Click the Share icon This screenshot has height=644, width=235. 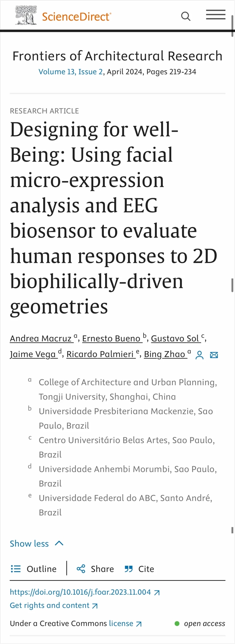(81, 569)
